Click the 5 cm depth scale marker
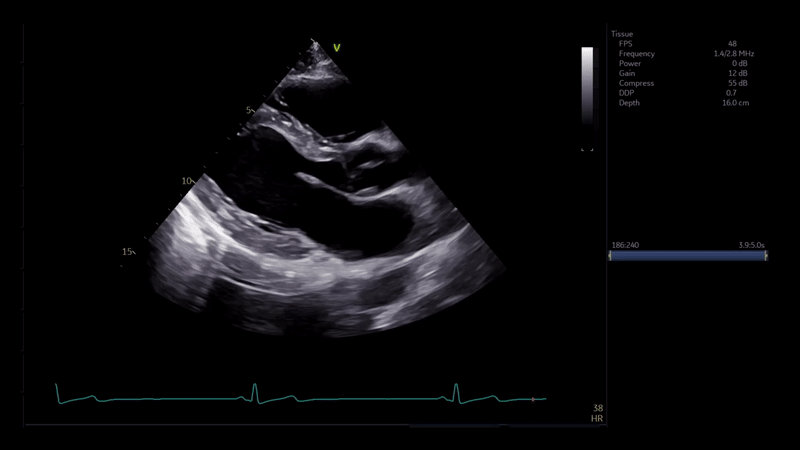Viewport: 800px width, 450px height. pyautogui.click(x=249, y=110)
